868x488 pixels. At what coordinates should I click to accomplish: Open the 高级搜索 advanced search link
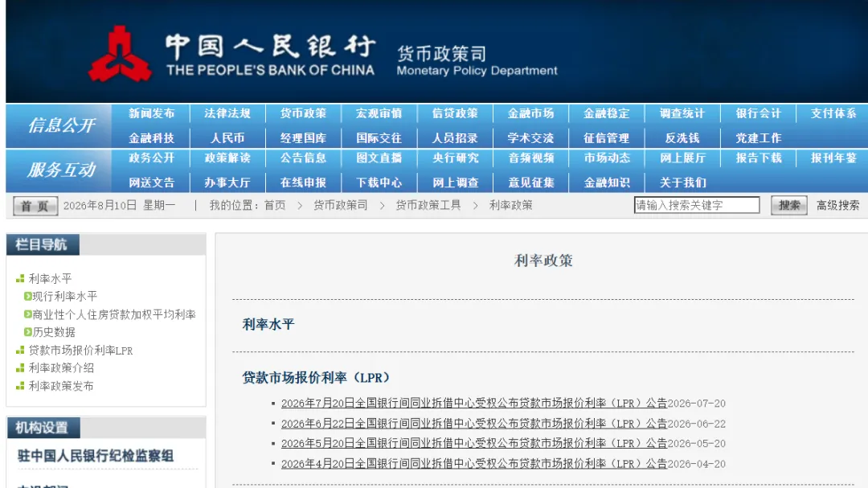pyautogui.click(x=837, y=206)
